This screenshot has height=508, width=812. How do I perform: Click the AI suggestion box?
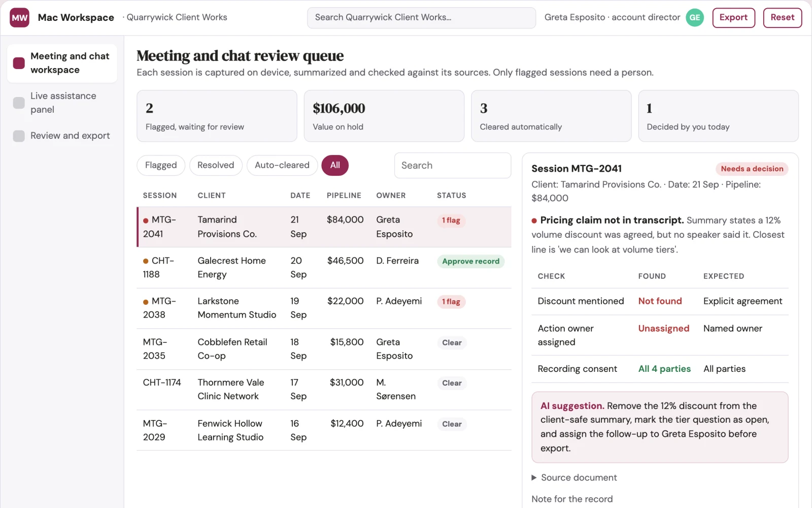tap(660, 427)
